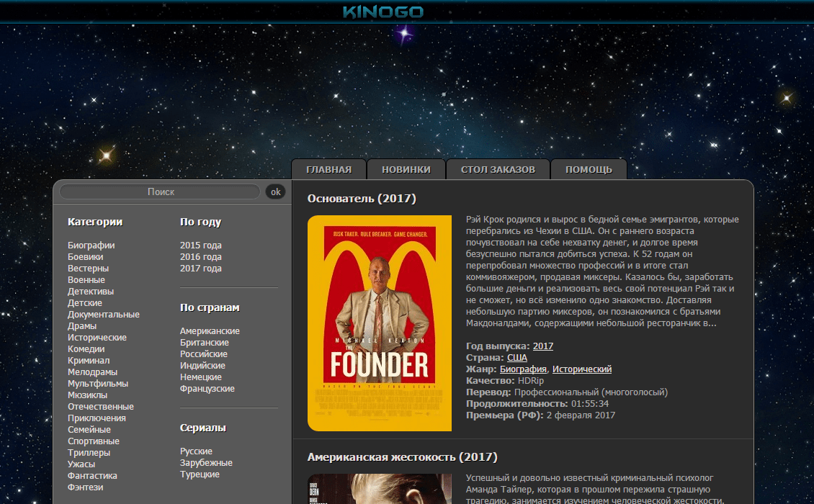Open the Исторические category
The height and width of the screenshot is (504, 814).
97,338
